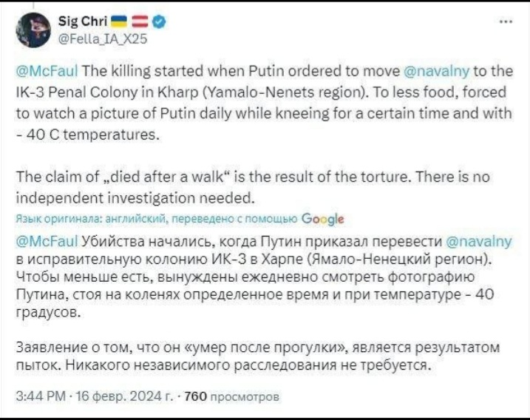Click the Russian paragraph mentioning Харпе
The width and height of the screenshot is (530, 420).
click(264, 277)
